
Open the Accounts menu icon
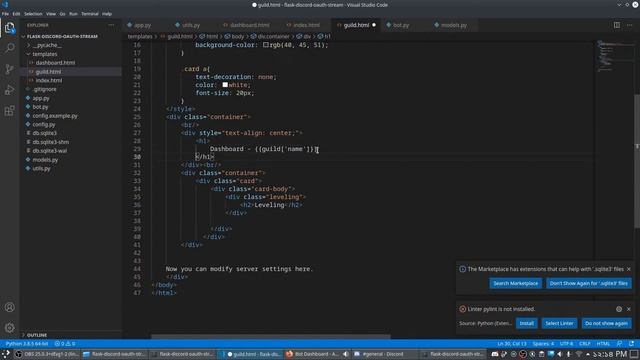pos(9,307)
